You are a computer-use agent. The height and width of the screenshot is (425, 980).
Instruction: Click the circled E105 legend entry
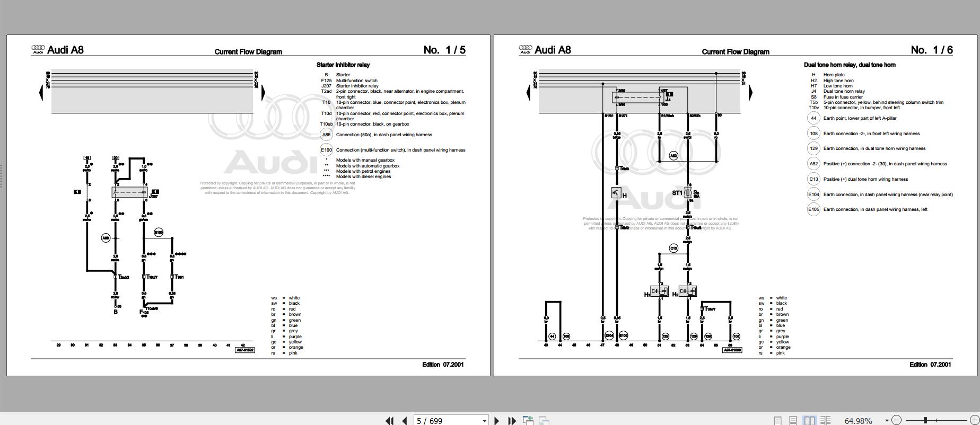point(813,209)
